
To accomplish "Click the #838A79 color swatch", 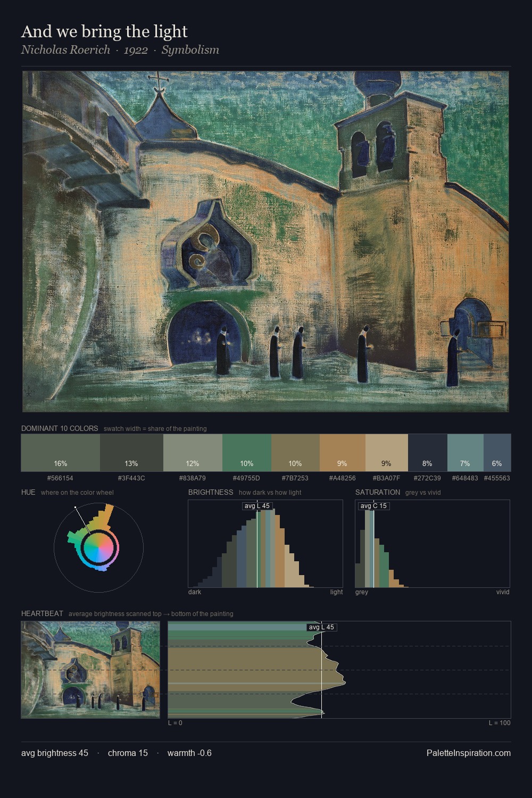I will coord(193,453).
